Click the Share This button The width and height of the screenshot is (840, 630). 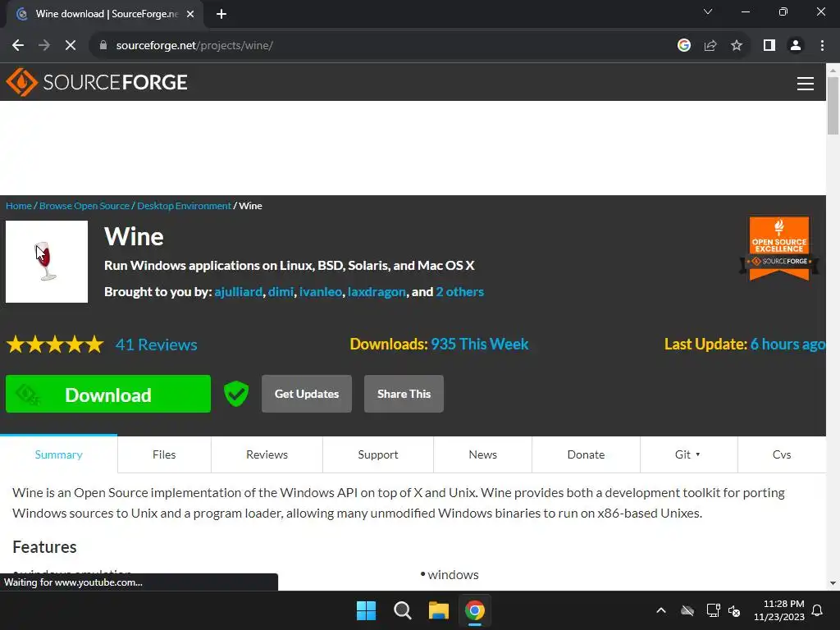404,394
